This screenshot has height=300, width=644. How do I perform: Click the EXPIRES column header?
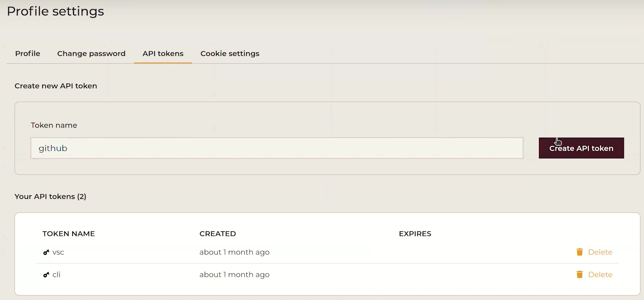tap(415, 234)
